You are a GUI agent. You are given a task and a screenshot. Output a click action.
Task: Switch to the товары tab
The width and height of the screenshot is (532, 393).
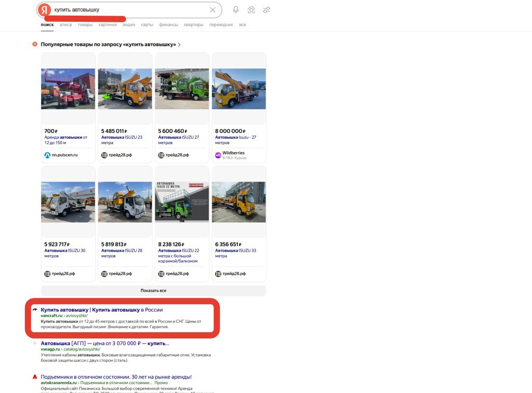coord(85,25)
